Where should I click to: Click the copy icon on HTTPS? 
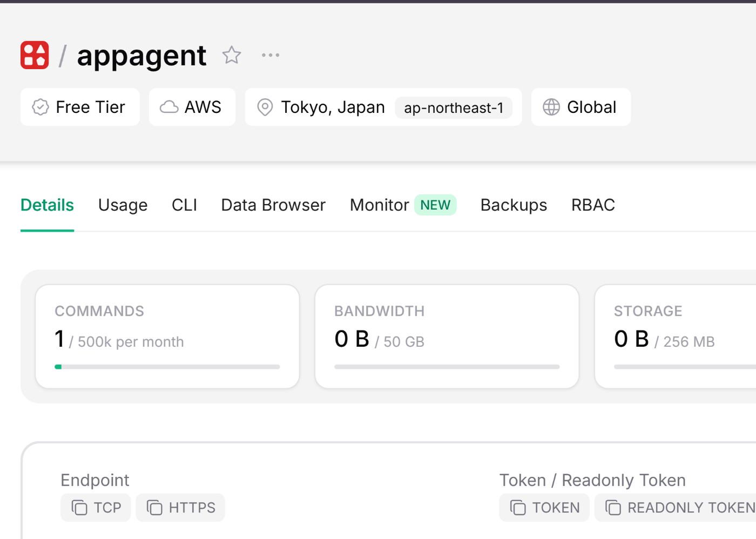[154, 508]
